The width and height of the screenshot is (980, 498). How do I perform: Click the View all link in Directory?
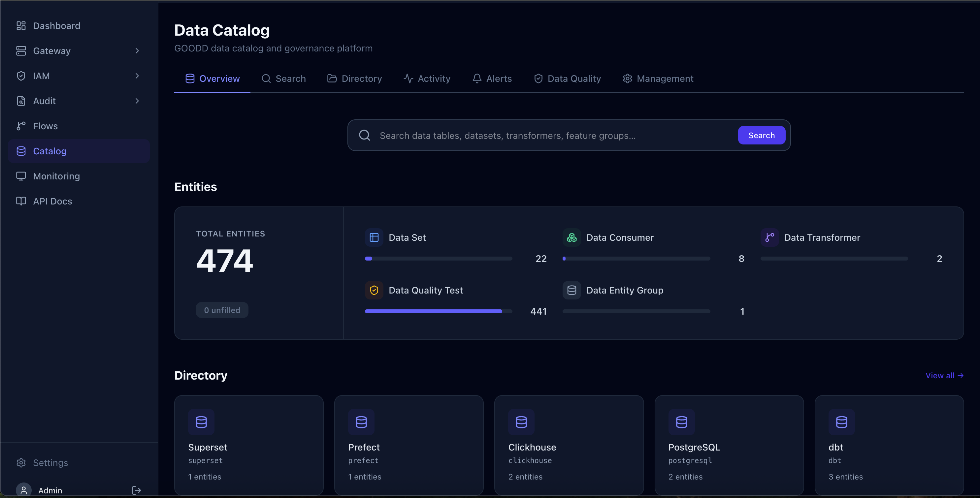click(945, 376)
